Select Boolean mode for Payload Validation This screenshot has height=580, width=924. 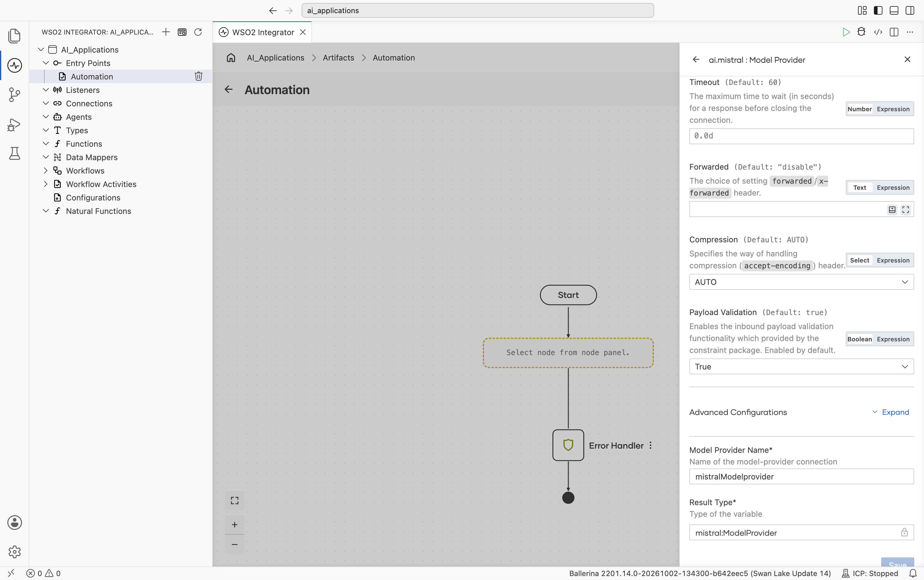pos(859,339)
